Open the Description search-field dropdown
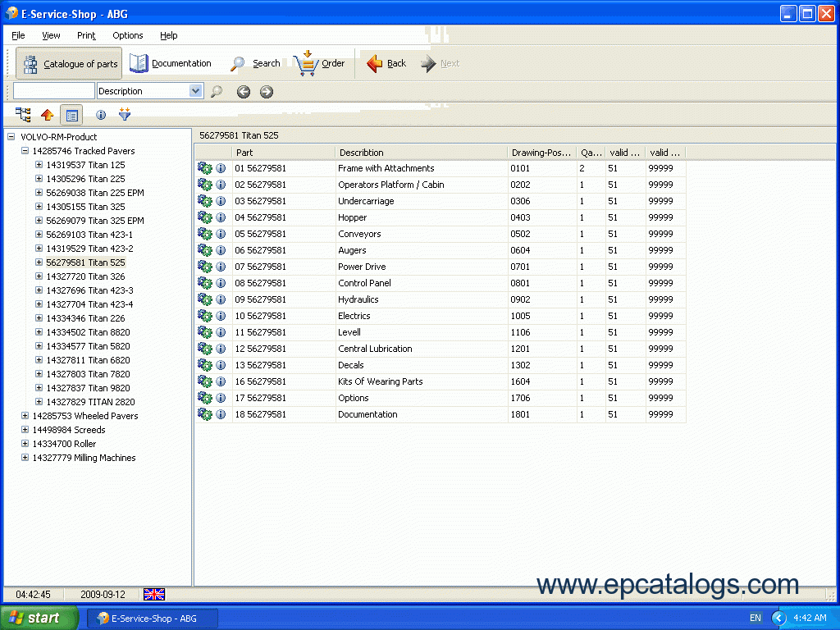Image resolution: width=840 pixels, height=630 pixels. coord(195,91)
